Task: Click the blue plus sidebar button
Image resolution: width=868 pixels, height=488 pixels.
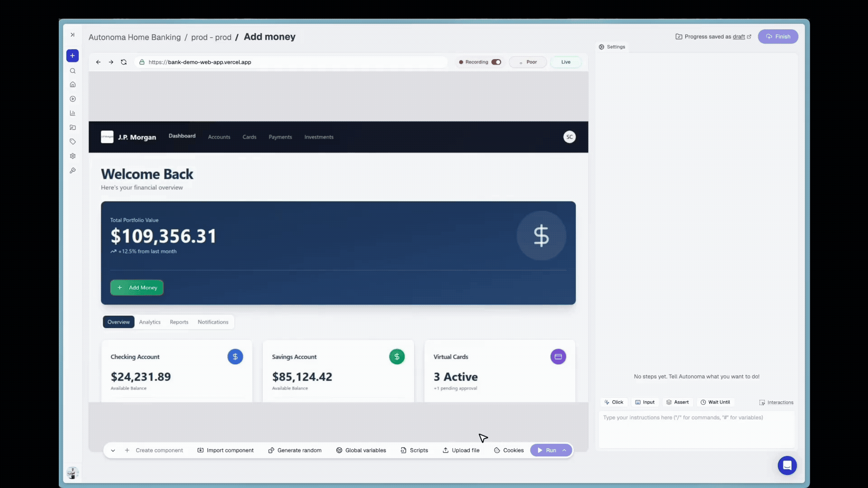Action: [72, 56]
